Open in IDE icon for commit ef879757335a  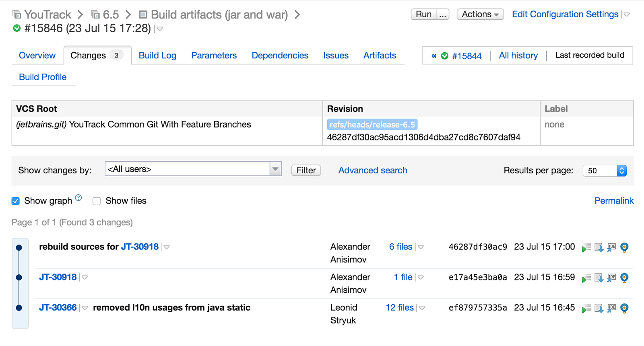(611, 309)
